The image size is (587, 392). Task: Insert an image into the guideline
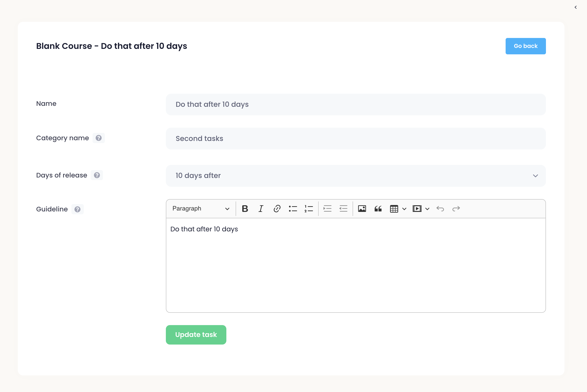(362, 209)
